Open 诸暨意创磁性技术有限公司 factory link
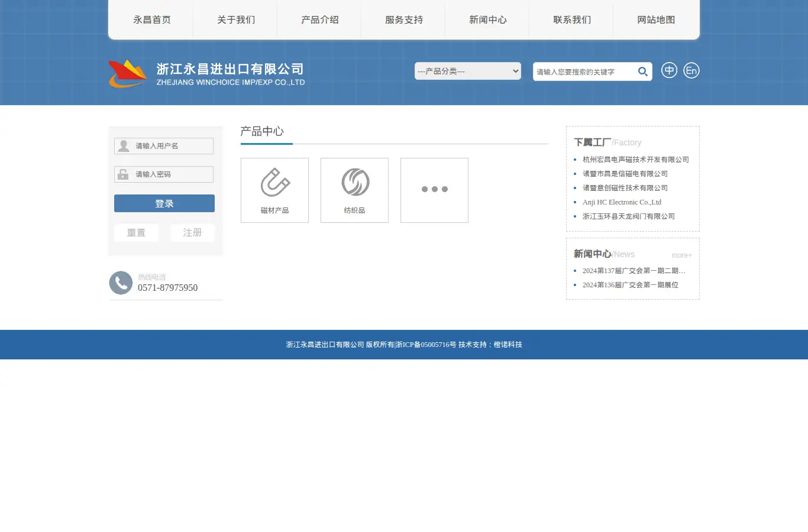Screen dimensions: 808x532 (625, 188)
